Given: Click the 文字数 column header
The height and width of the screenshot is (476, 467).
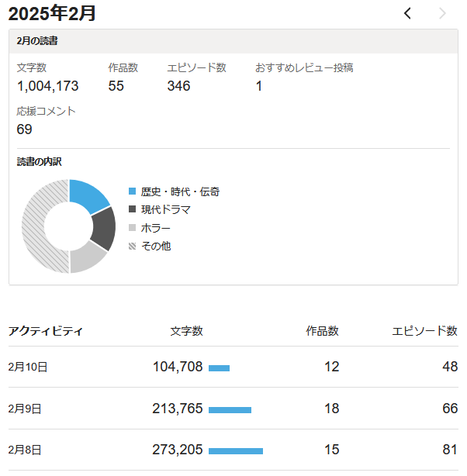Looking at the screenshot, I should [186, 331].
